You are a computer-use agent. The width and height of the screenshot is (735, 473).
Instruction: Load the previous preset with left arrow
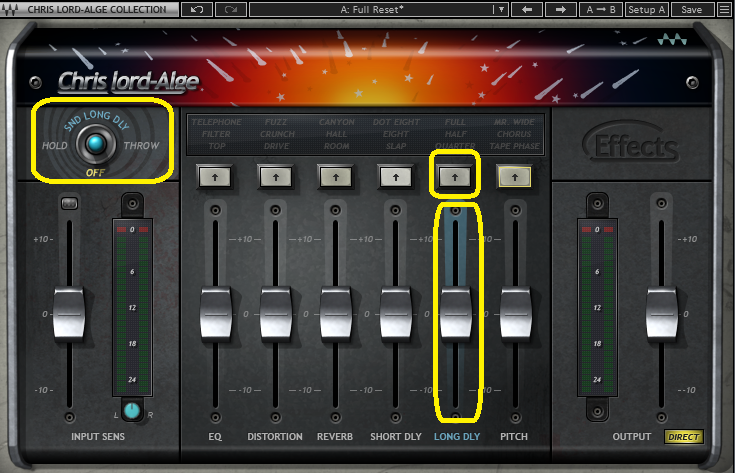pos(526,10)
